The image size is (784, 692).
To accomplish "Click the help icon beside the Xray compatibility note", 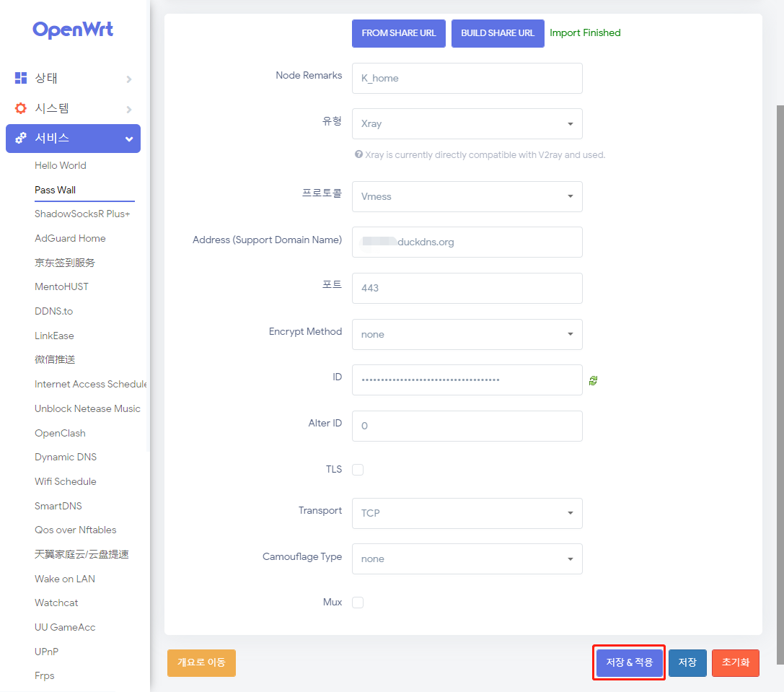I will [358, 154].
